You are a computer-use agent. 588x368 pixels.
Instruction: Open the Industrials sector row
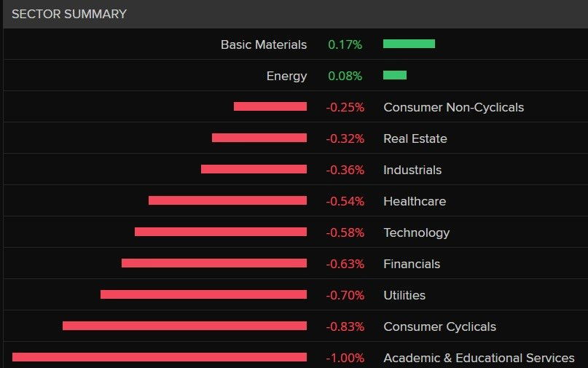(x=412, y=170)
